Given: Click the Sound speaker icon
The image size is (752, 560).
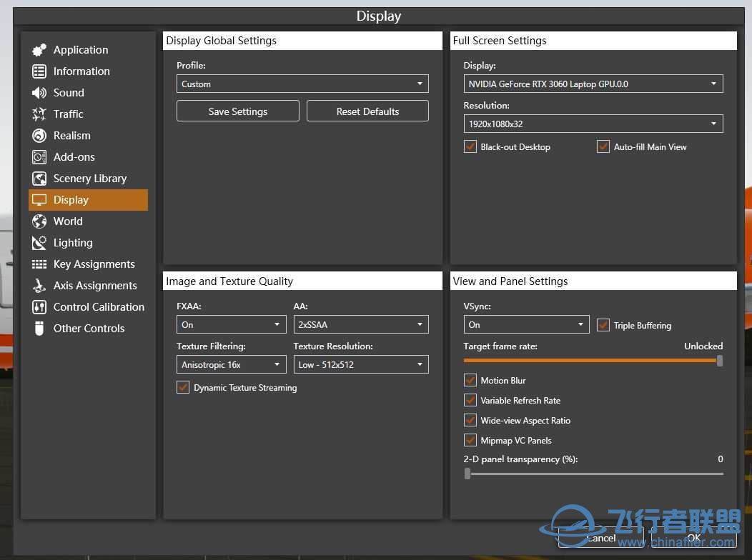Looking at the screenshot, I should click(x=39, y=93).
